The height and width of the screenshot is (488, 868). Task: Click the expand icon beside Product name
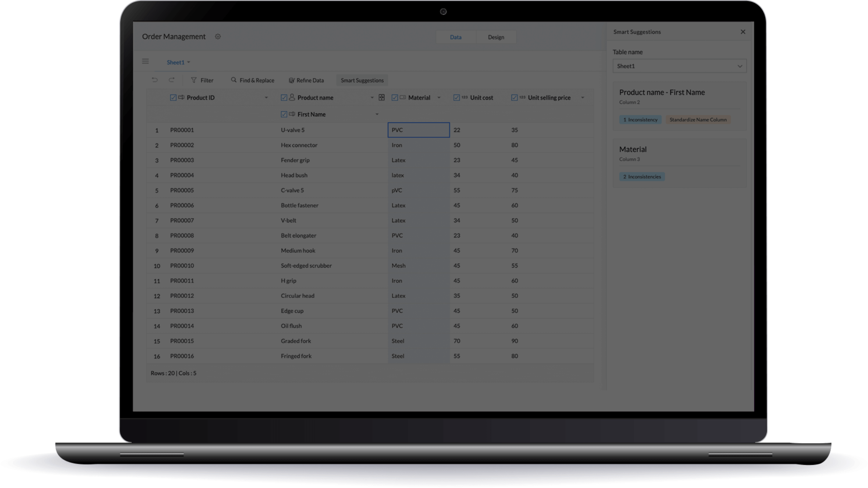pyautogui.click(x=382, y=97)
